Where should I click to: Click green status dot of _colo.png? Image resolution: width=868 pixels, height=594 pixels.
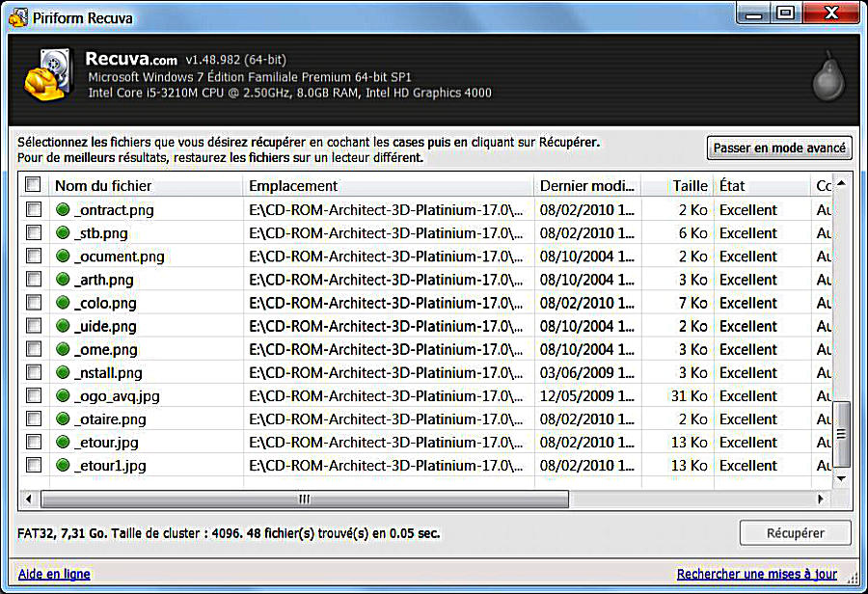tap(63, 303)
